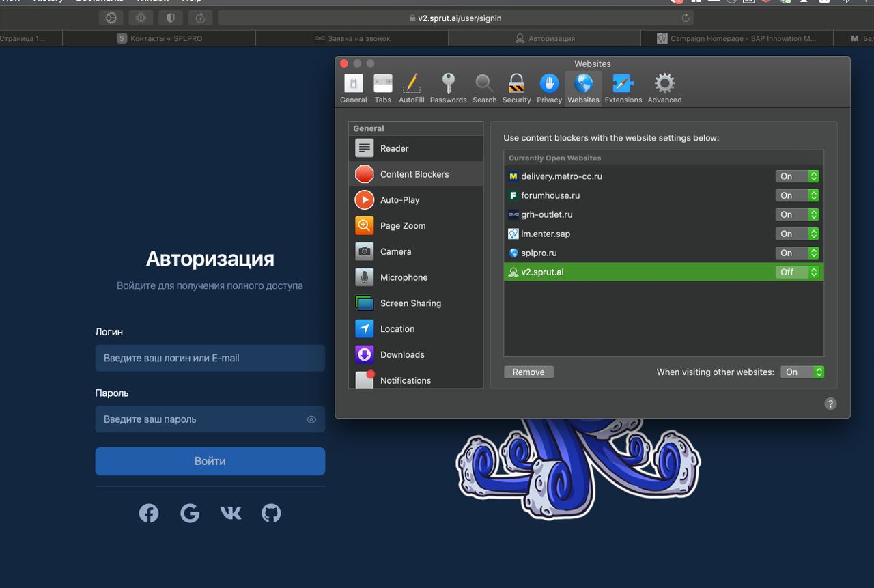Select Screen Sharing in the sidebar
The width and height of the screenshot is (874, 588).
tap(416, 303)
